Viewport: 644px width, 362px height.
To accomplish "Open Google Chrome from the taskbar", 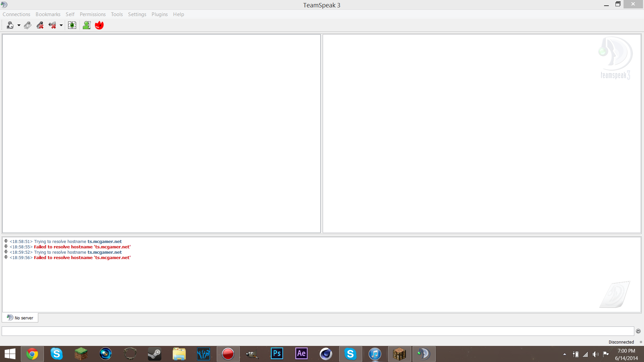I will [x=32, y=354].
